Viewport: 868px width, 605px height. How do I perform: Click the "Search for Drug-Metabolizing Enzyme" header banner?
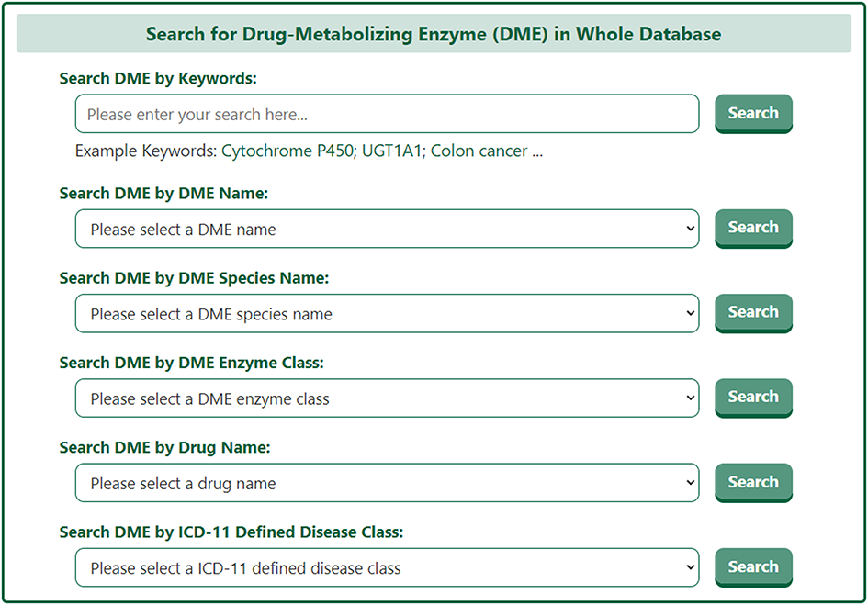coord(434,35)
